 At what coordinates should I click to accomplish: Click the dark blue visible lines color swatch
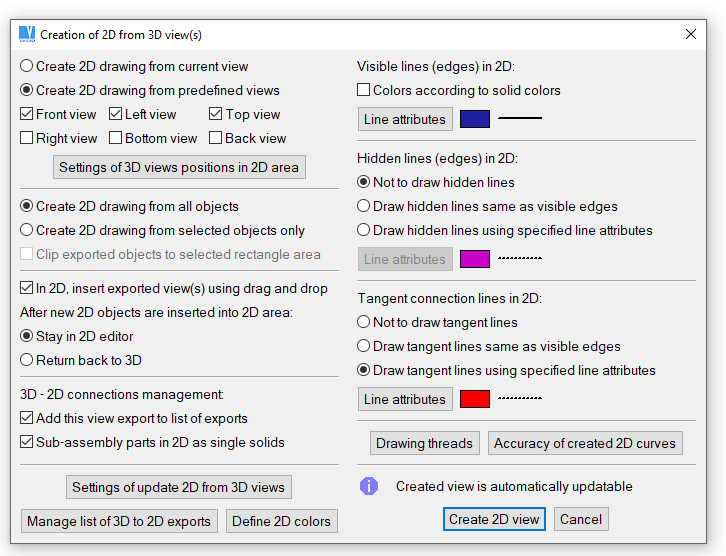pyautogui.click(x=475, y=119)
